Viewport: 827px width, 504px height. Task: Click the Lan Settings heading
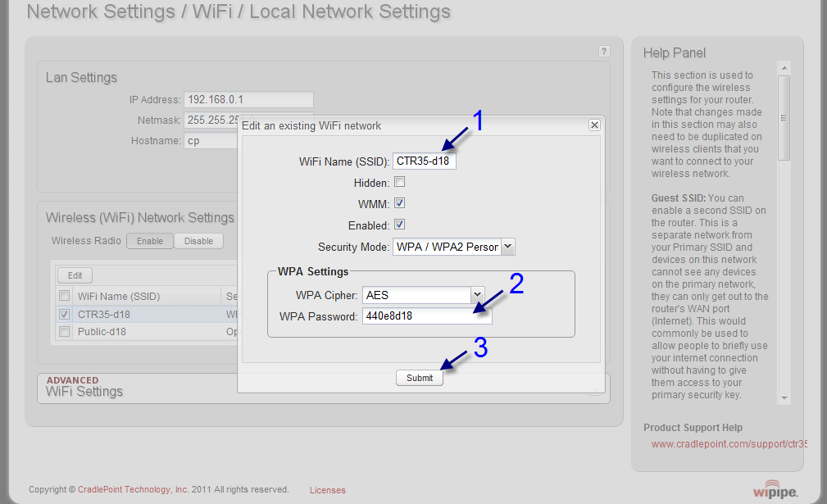(x=81, y=78)
